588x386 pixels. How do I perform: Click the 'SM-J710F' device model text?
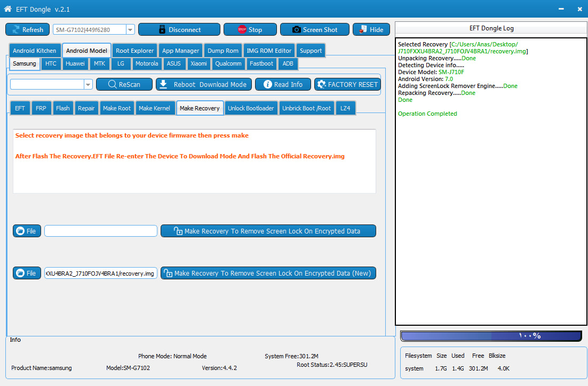click(451, 72)
